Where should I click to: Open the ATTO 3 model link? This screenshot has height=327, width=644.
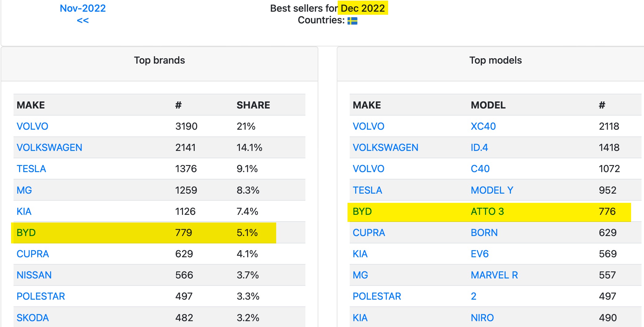coord(487,211)
